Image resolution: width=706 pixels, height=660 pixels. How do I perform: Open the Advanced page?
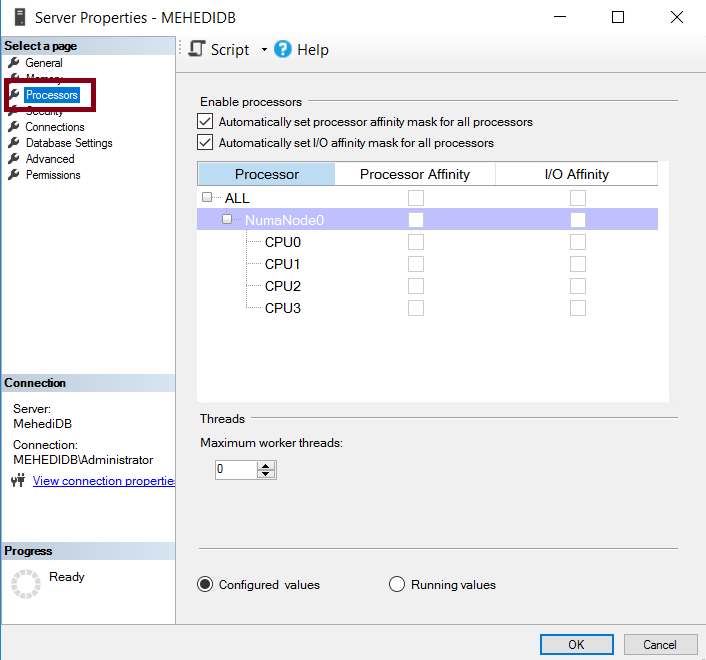pyautogui.click(x=50, y=159)
